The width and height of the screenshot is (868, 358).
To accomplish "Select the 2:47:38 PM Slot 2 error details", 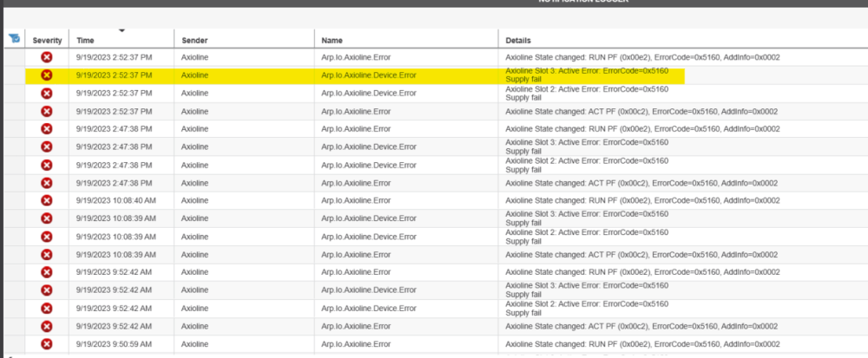I will tap(587, 165).
